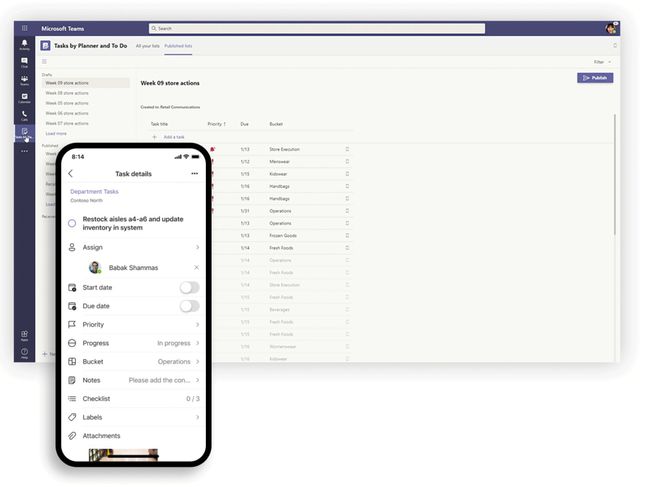Change Bucket from Operations on phone
Image resolution: width=650 pixels, height=487 pixels.
tap(133, 362)
